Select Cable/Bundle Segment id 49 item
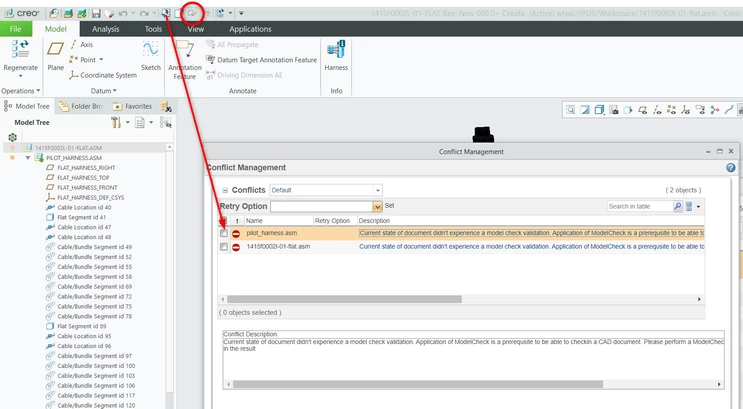Image resolution: width=743 pixels, height=409 pixels. (x=94, y=247)
